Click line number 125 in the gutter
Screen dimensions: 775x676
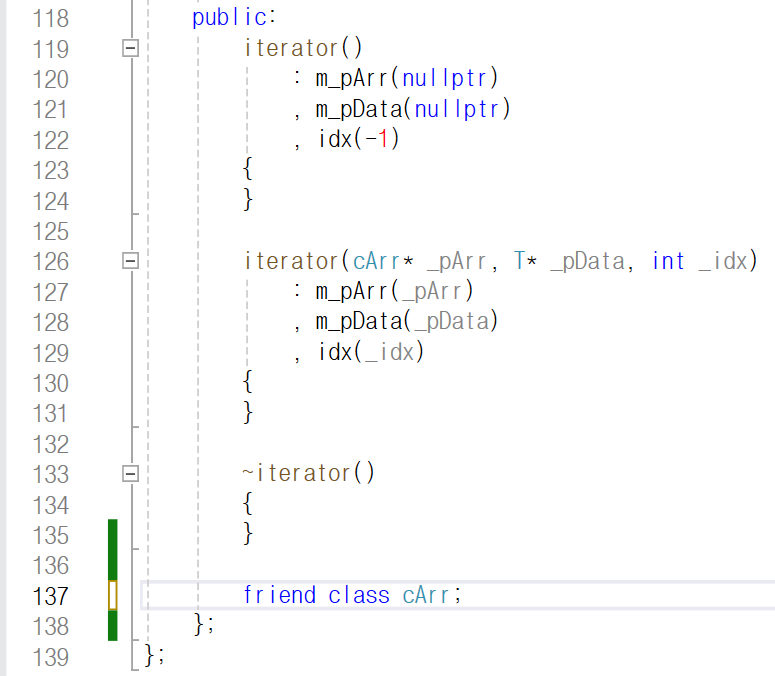click(x=50, y=231)
